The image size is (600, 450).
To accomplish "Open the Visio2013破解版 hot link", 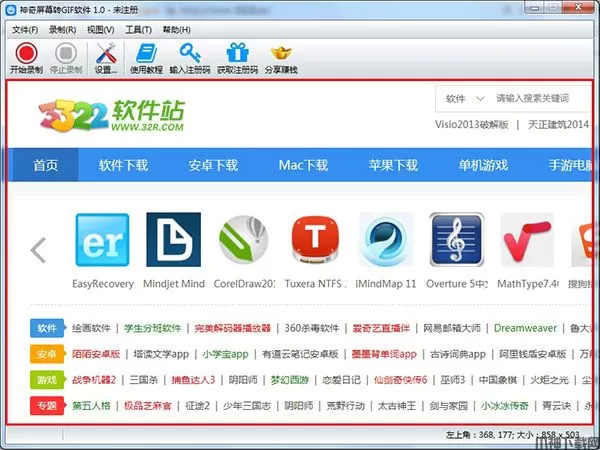I will (x=471, y=124).
